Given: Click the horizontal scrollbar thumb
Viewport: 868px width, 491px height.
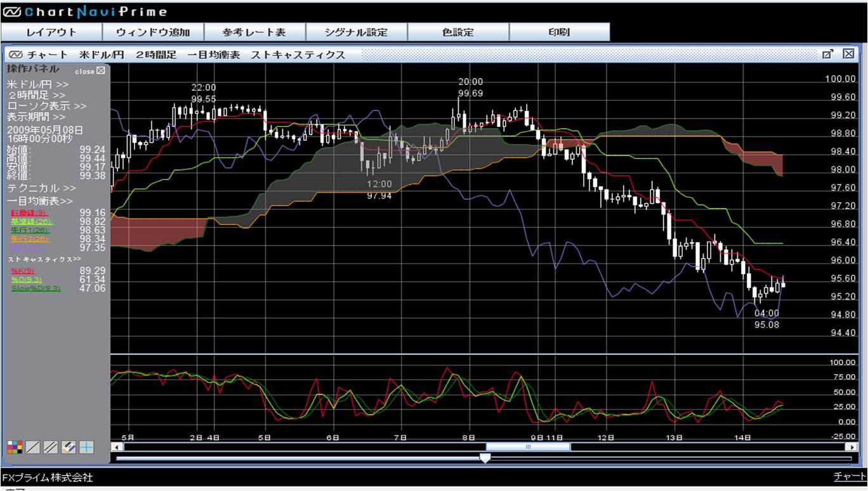Looking at the screenshot, I should (x=528, y=447).
